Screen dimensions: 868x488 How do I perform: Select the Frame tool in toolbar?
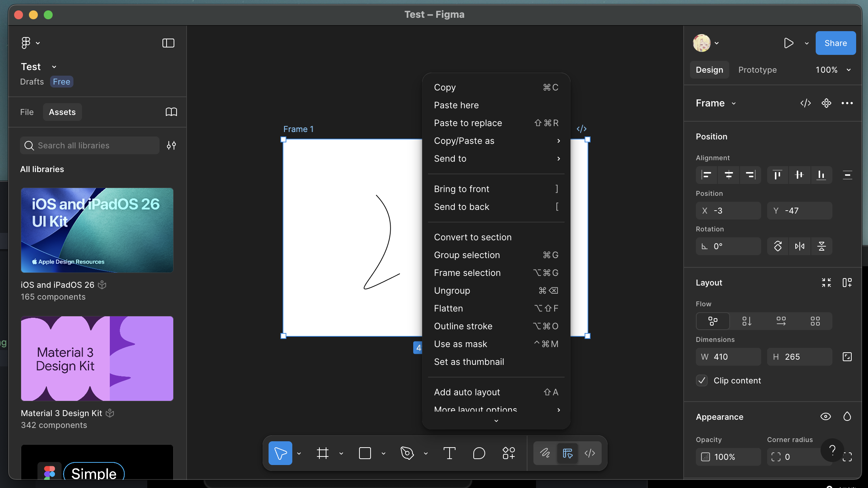point(322,453)
